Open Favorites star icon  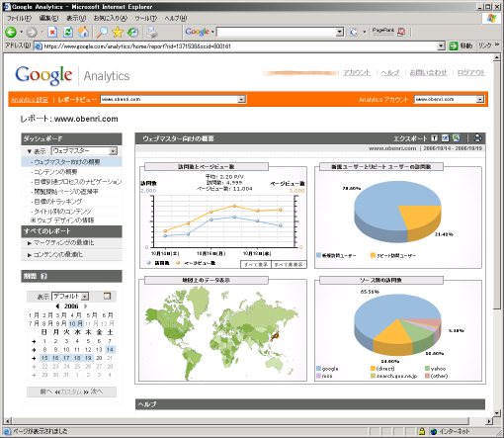118,32
